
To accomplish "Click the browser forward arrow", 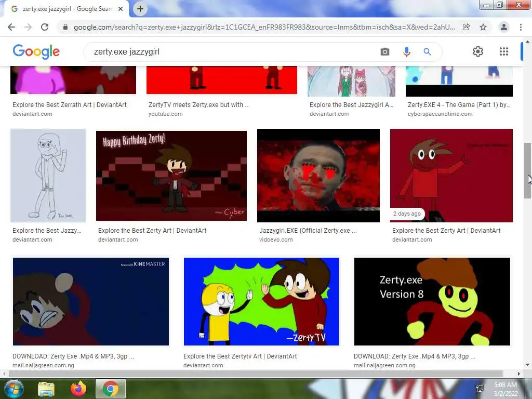I will pos(28,27).
